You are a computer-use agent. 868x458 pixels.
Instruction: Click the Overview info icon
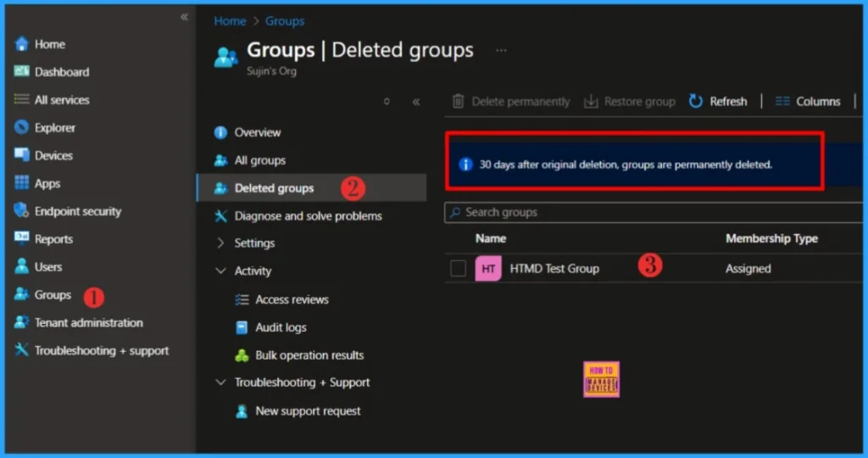pyautogui.click(x=220, y=132)
